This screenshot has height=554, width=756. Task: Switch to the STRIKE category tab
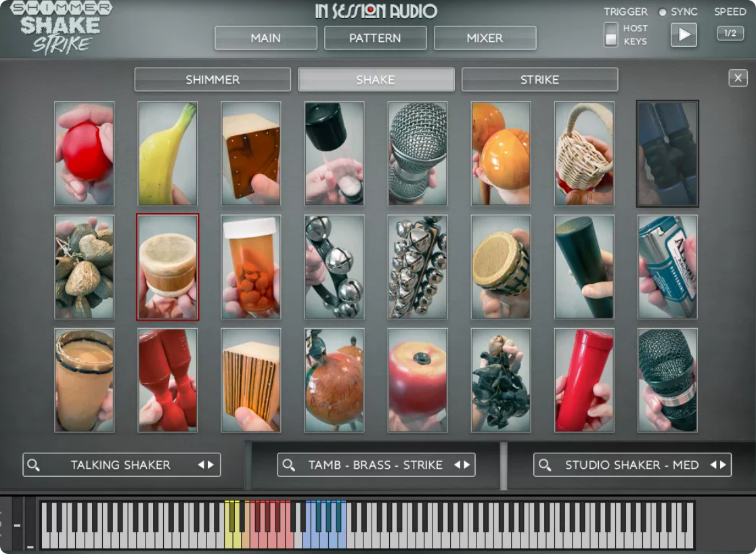pos(539,80)
